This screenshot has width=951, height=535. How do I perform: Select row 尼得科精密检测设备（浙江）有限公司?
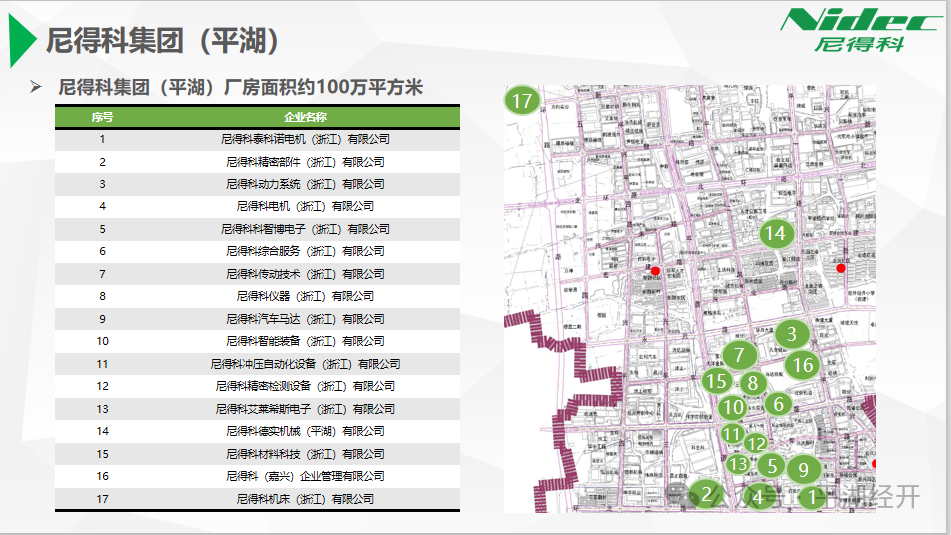pyautogui.click(x=257, y=386)
